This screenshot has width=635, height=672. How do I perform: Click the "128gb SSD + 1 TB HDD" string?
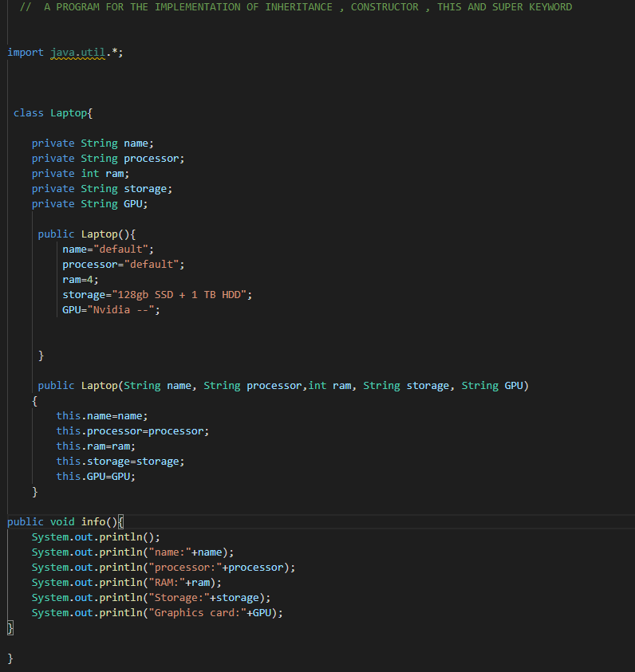click(x=179, y=295)
